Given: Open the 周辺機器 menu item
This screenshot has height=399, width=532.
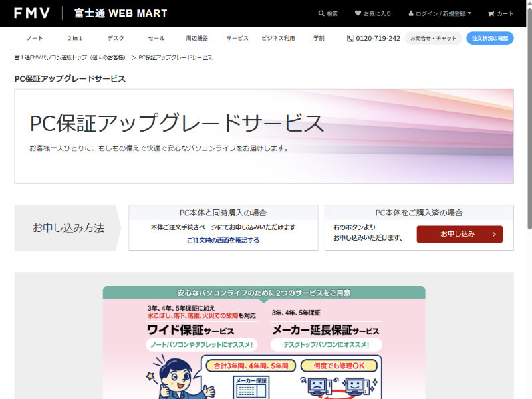Looking at the screenshot, I should click(197, 38).
